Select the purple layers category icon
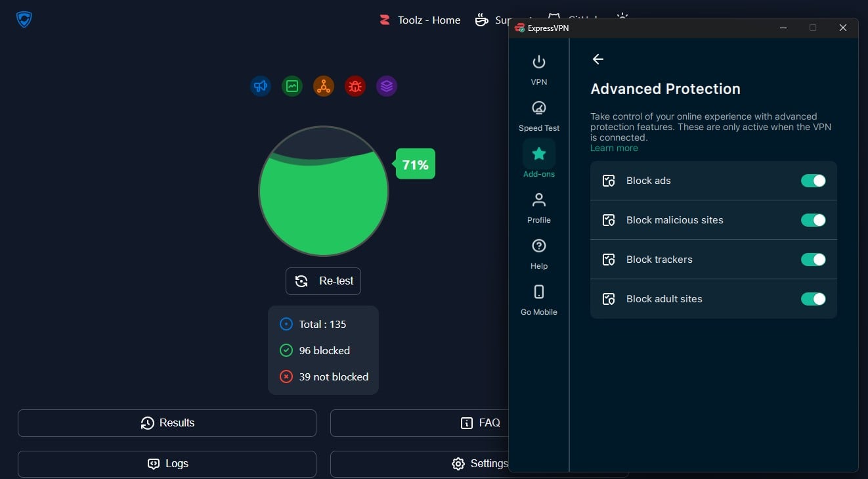The height and width of the screenshot is (479, 868). (387, 86)
